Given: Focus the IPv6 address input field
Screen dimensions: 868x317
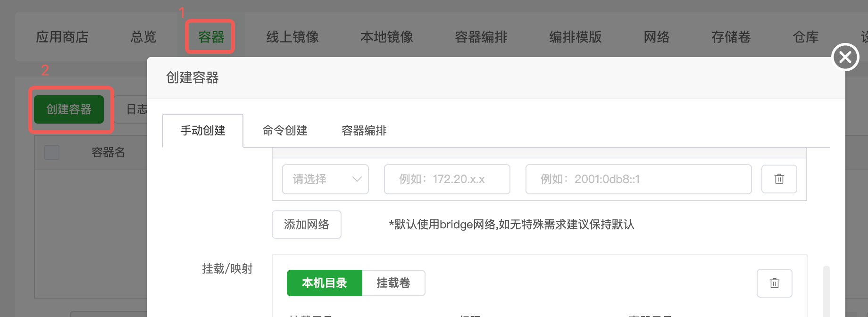Looking at the screenshot, I should click(638, 179).
